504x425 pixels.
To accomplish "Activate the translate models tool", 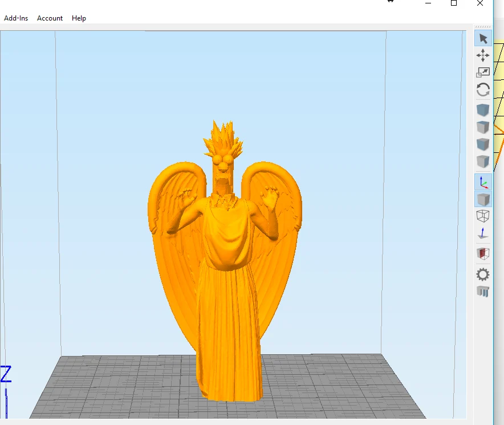I will (x=483, y=55).
